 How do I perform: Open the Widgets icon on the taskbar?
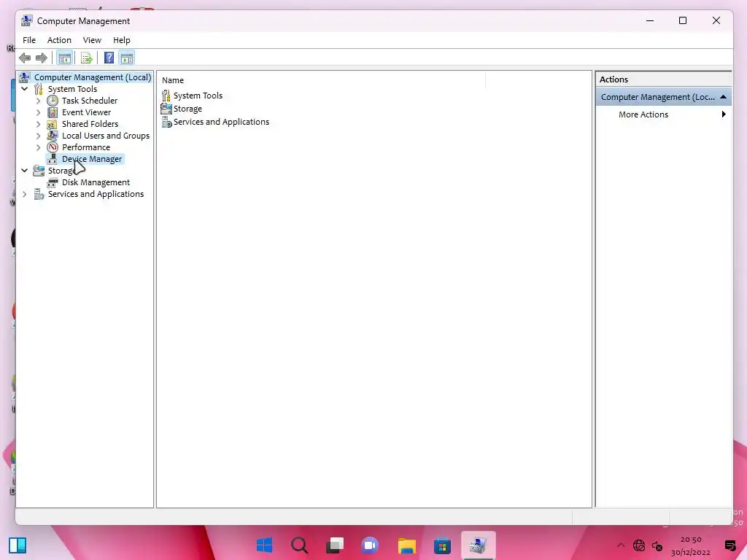[x=18, y=545]
